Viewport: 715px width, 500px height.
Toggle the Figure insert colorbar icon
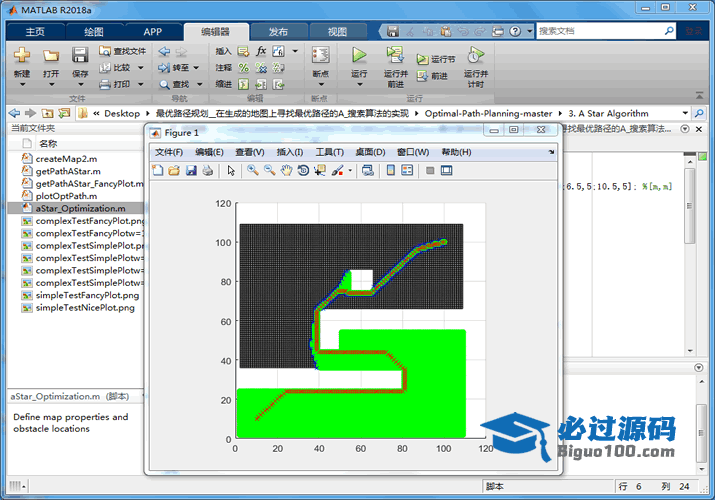coord(391,170)
